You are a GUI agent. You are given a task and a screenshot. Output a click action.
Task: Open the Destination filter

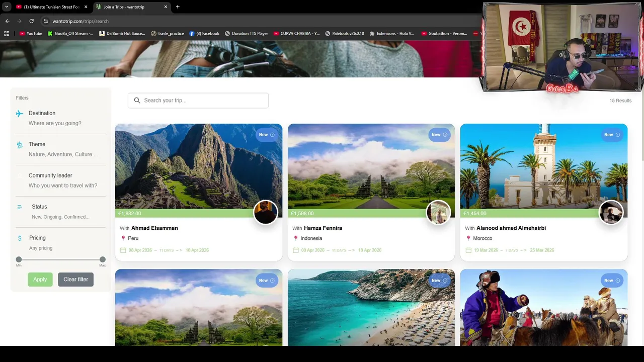coord(60,118)
